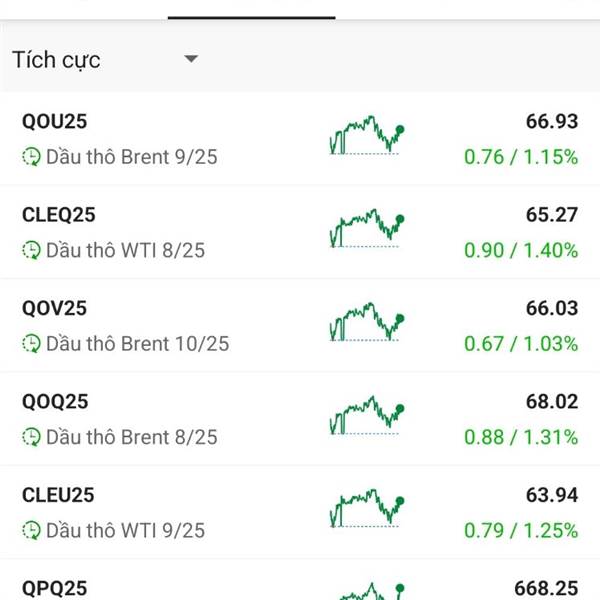Screen dimensions: 600x600
Task: Click the 668.25 price of QPQ25
Action: pos(546,588)
